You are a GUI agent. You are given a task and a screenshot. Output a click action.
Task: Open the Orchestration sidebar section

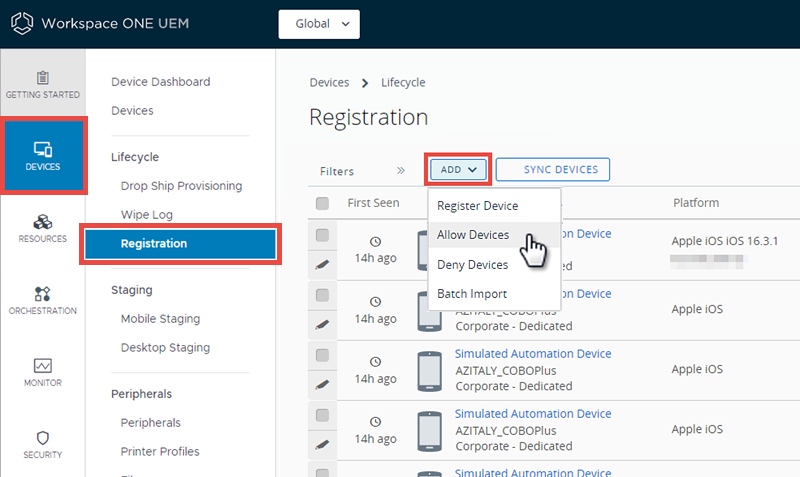click(43, 300)
